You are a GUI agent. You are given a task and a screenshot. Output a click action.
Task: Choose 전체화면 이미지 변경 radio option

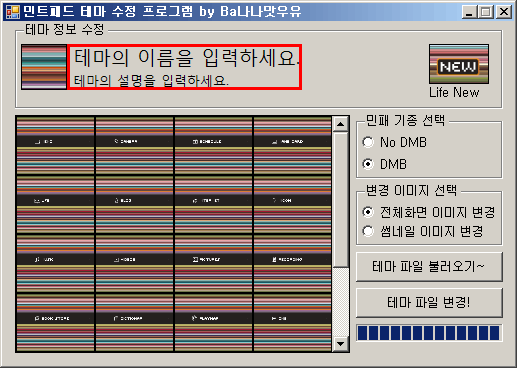click(x=429, y=212)
